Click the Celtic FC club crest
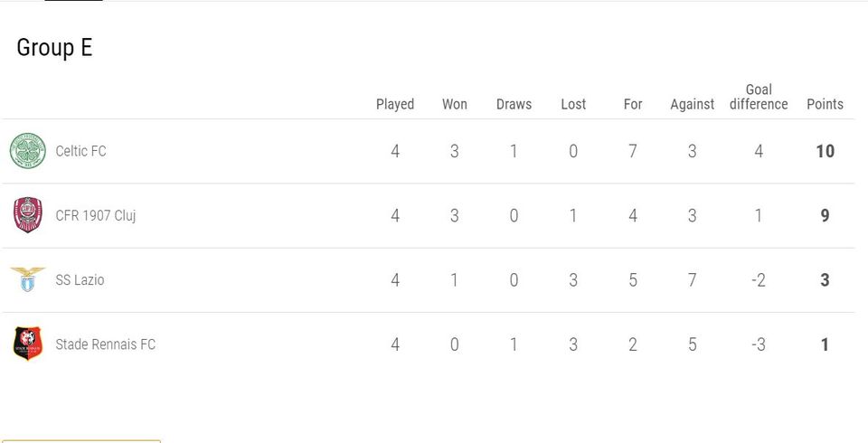Image resolution: width=868 pixels, height=443 pixels. click(28, 151)
